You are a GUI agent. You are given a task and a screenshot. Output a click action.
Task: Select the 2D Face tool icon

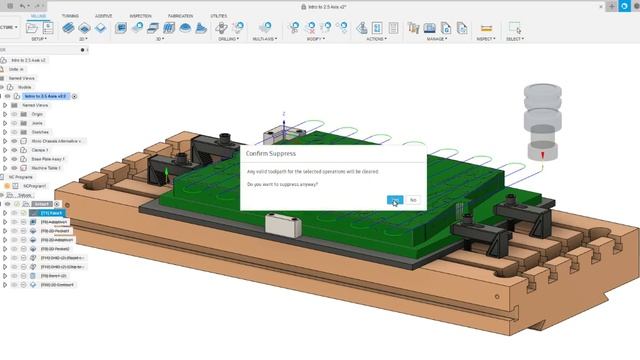(x=100, y=28)
